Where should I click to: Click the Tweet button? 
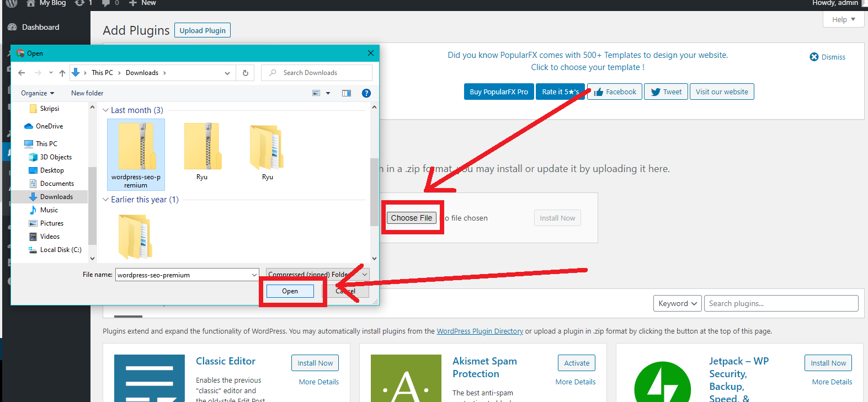666,92
